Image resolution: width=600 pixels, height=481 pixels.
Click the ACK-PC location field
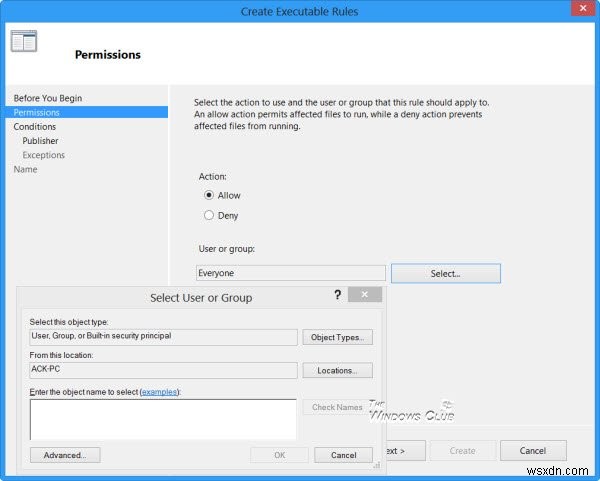(163, 370)
